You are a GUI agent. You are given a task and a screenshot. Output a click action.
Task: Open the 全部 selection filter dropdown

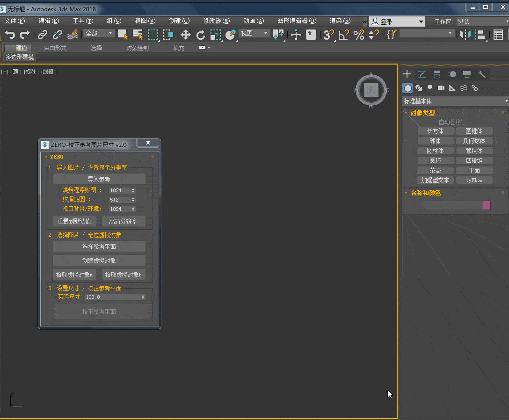pyautogui.click(x=99, y=34)
